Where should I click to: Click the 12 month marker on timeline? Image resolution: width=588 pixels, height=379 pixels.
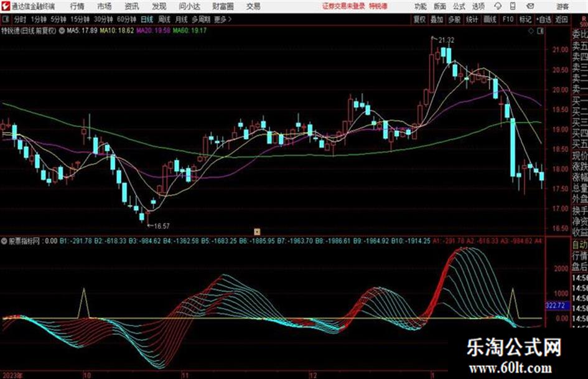click(313, 375)
